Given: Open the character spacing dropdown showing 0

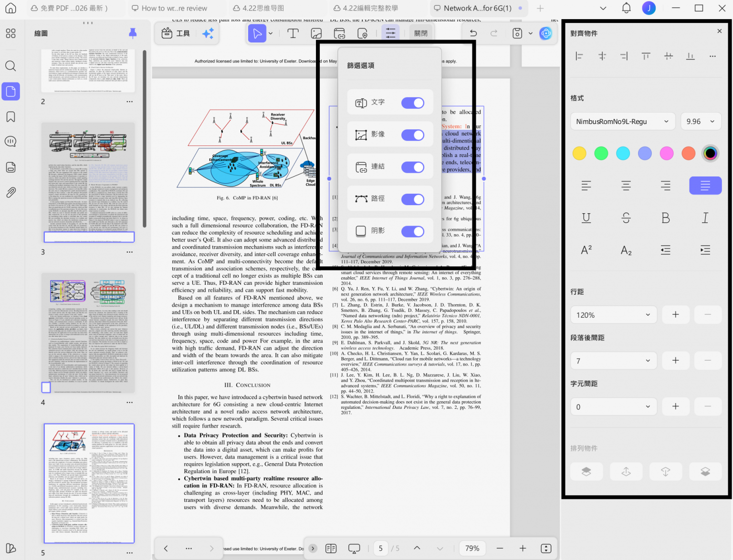Looking at the screenshot, I should point(614,407).
